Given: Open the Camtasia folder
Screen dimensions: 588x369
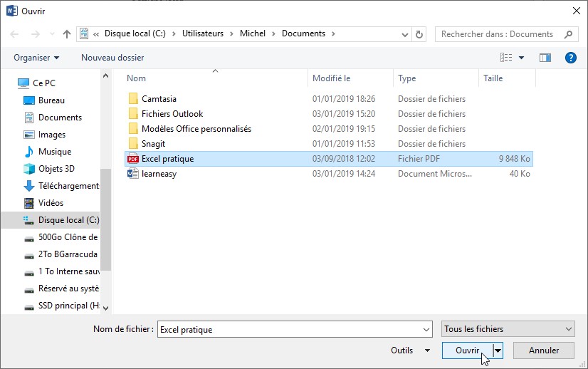Looking at the screenshot, I should coord(159,99).
